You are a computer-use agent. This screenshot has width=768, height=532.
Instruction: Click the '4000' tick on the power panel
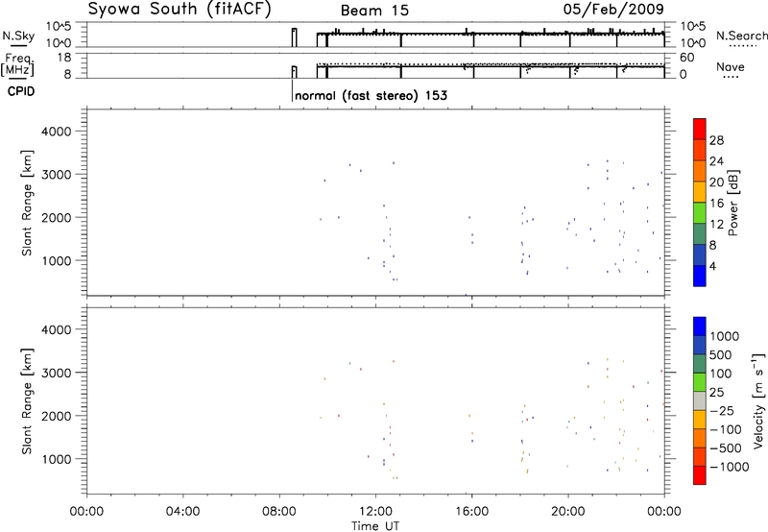[x=57, y=132]
